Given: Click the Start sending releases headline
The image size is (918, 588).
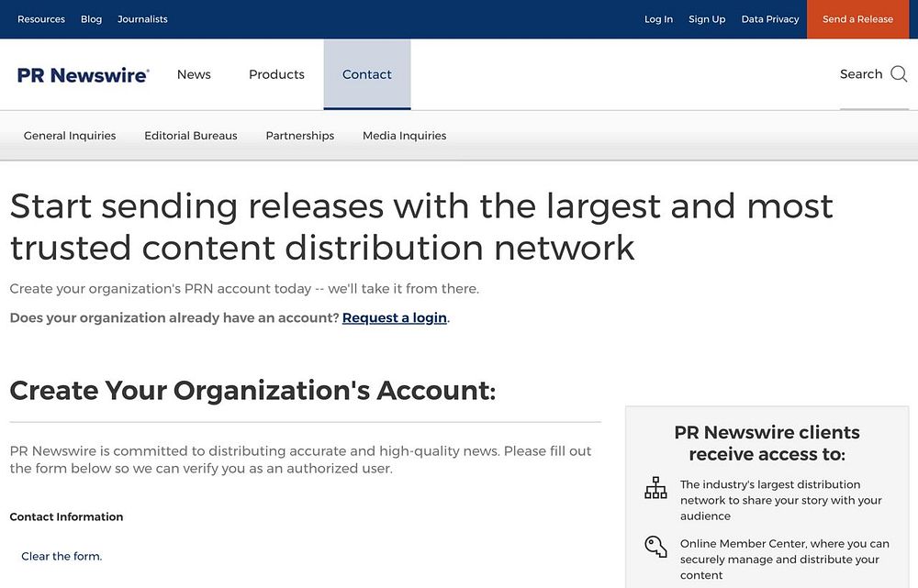Looking at the screenshot, I should pyautogui.click(x=421, y=227).
